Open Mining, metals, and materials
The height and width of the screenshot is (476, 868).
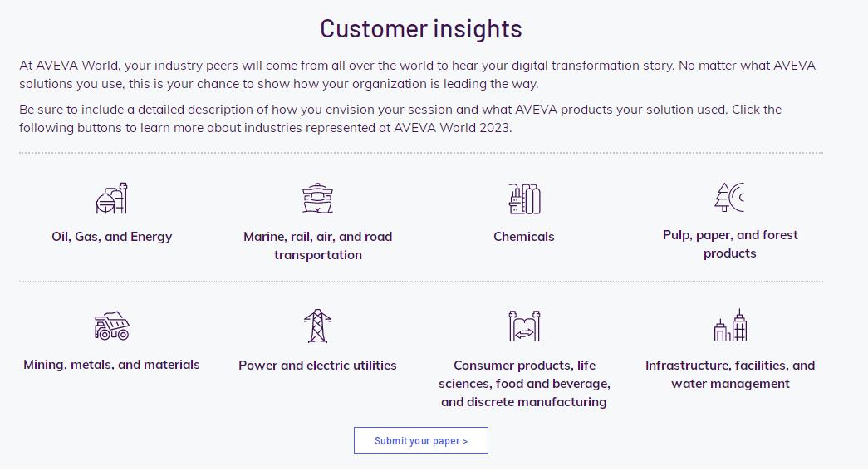(111, 365)
